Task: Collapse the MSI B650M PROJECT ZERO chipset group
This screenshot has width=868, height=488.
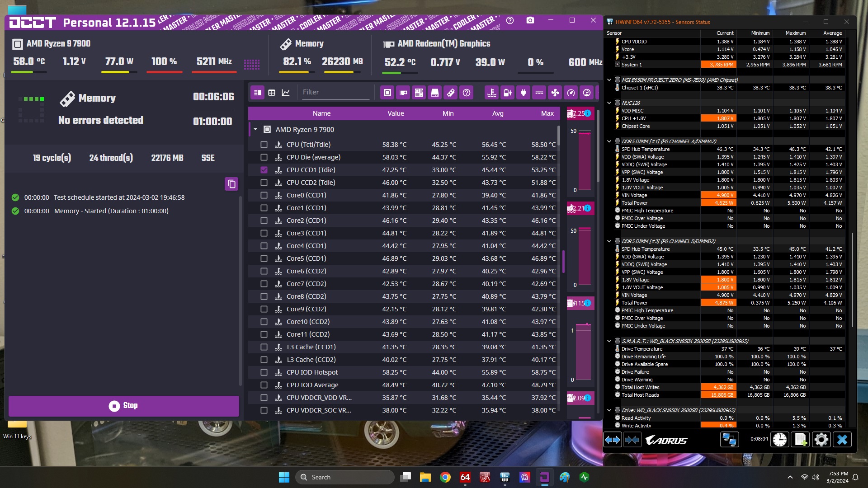Action: coord(609,80)
